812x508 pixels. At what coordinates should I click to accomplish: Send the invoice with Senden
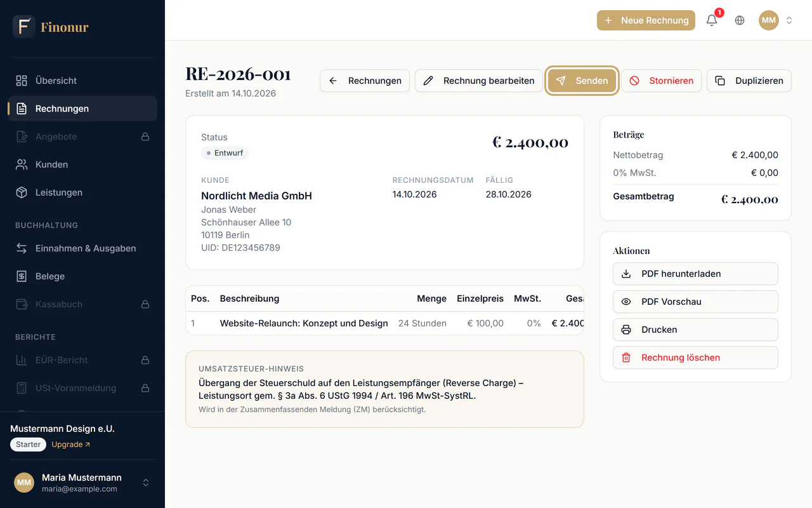pos(582,81)
